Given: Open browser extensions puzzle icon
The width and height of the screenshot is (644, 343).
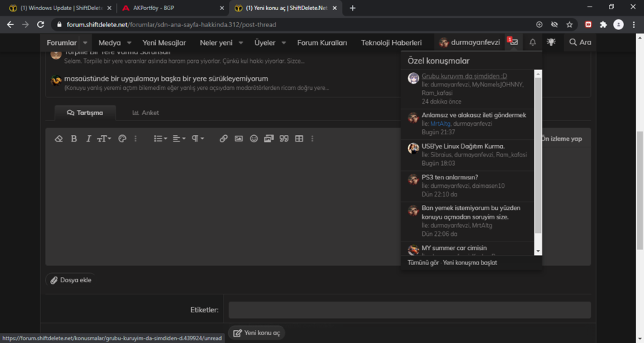Looking at the screenshot, I should (603, 24).
